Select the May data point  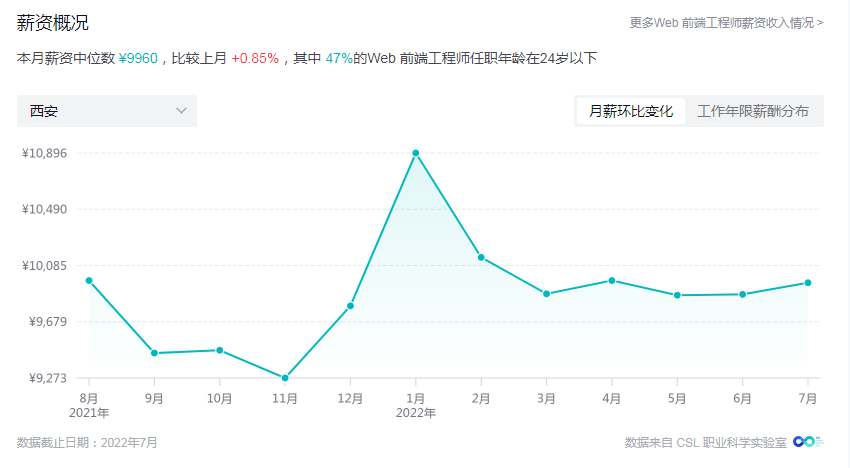click(677, 296)
